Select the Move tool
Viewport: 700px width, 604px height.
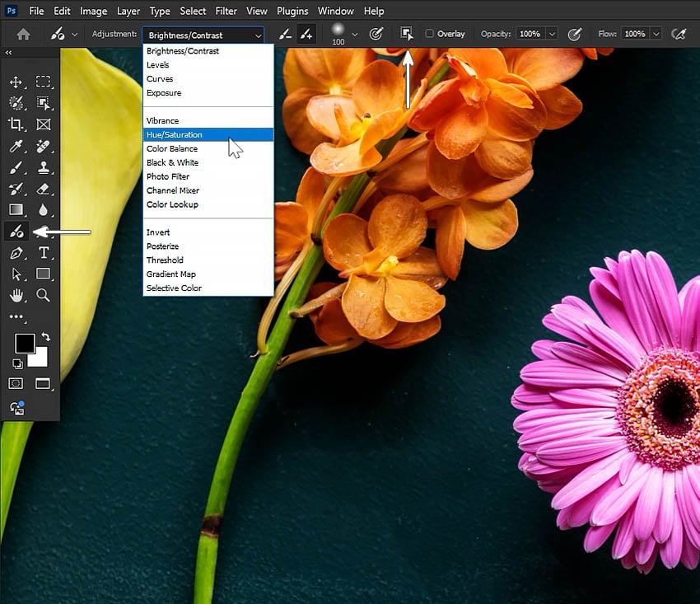pyautogui.click(x=16, y=82)
